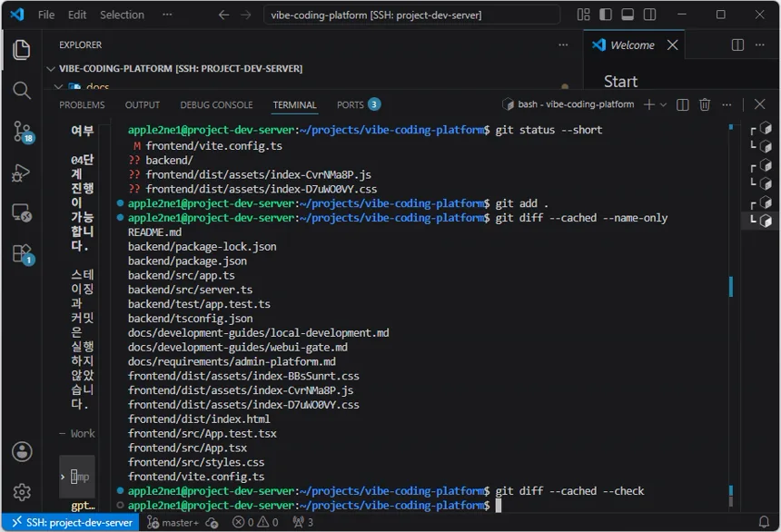
Task: Open the Remote Explorer view
Action: pyautogui.click(x=22, y=213)
